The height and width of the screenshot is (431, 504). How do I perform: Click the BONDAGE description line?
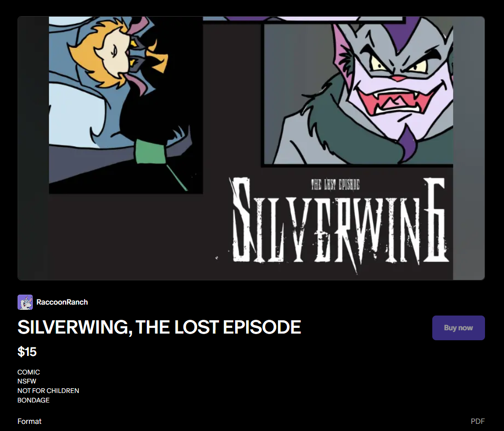tap(33, 400)
